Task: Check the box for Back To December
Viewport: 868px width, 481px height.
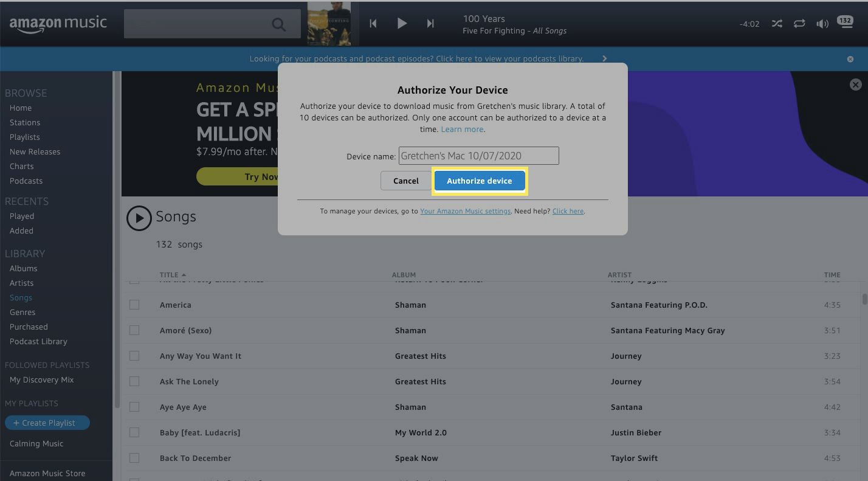Action: (x=134, y=458)
